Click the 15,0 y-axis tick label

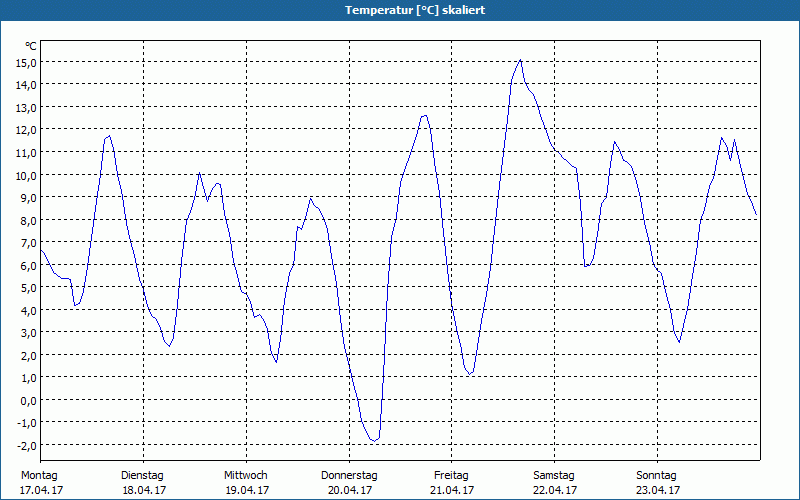[x=26, y=62]
